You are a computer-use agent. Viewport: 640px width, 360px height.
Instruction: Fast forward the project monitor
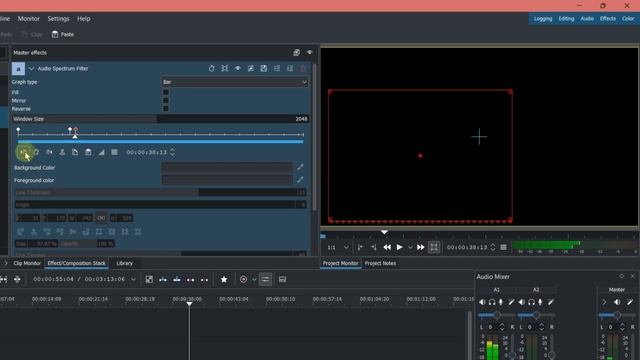(420, 247)
